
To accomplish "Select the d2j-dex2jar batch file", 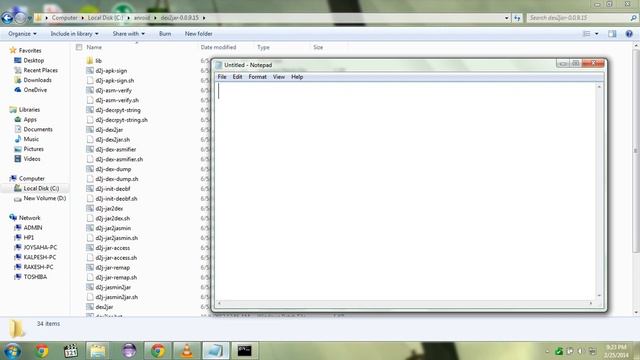I will pos(109,130).
